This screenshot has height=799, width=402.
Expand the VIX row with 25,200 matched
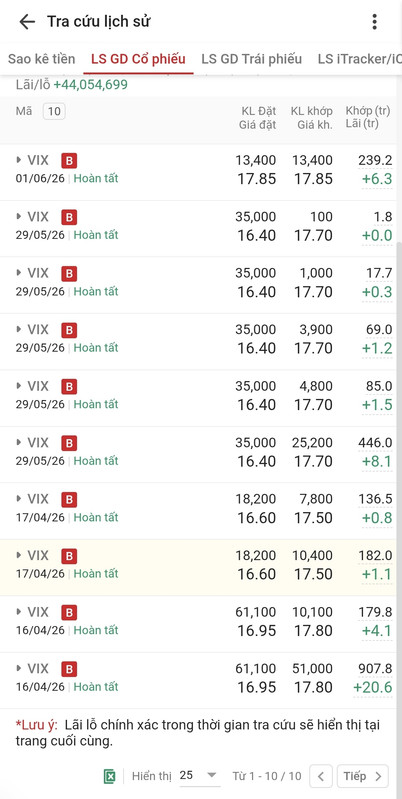(19, 442)
